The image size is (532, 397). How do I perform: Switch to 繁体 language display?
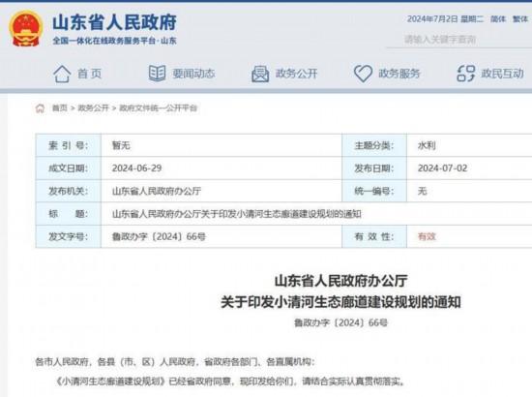point(520,19)
